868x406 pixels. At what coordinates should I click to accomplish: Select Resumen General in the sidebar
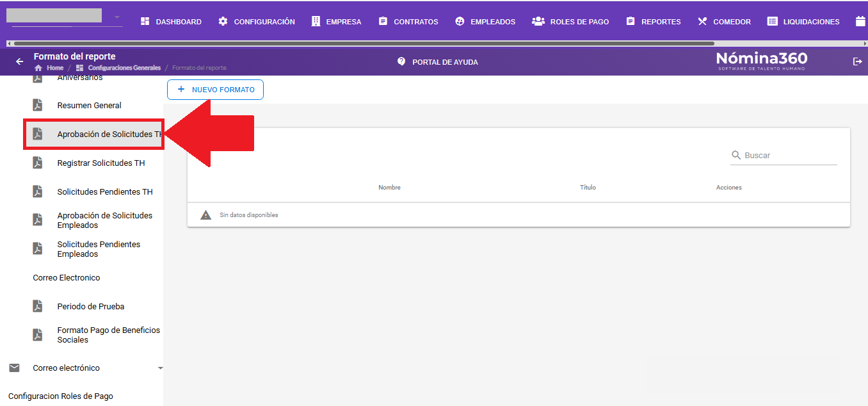click(x=89, y=106)
